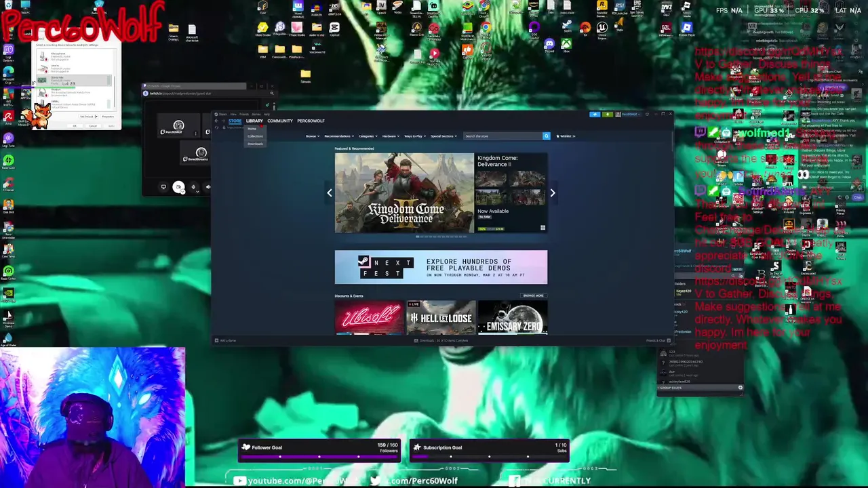Click the Search the store field

[x=502, y=136]
